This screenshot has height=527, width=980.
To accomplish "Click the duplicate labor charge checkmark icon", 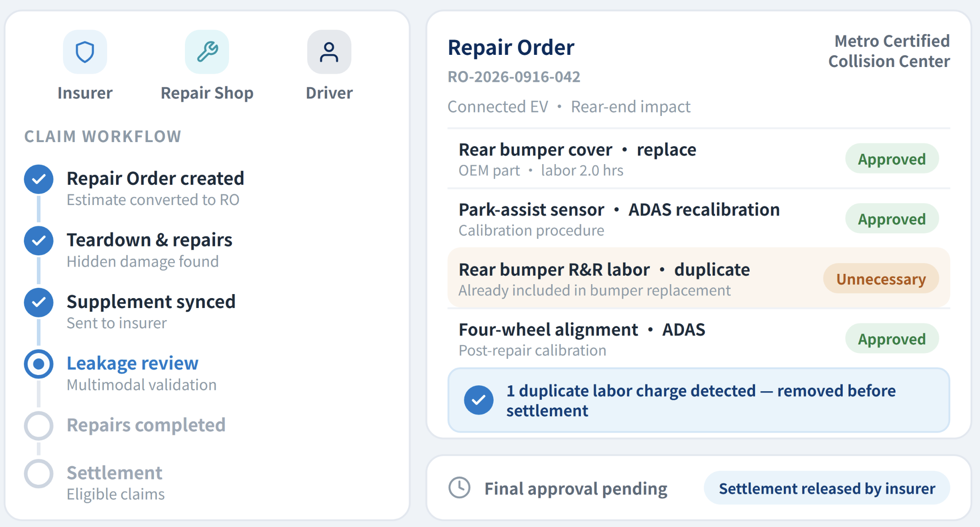I will coord(479,400).
